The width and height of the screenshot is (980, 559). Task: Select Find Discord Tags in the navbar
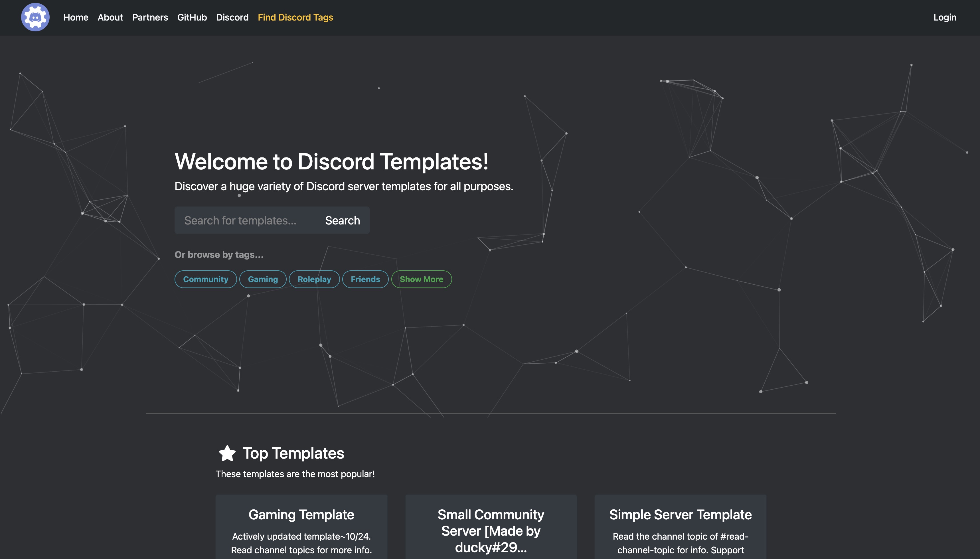[295, 18]
